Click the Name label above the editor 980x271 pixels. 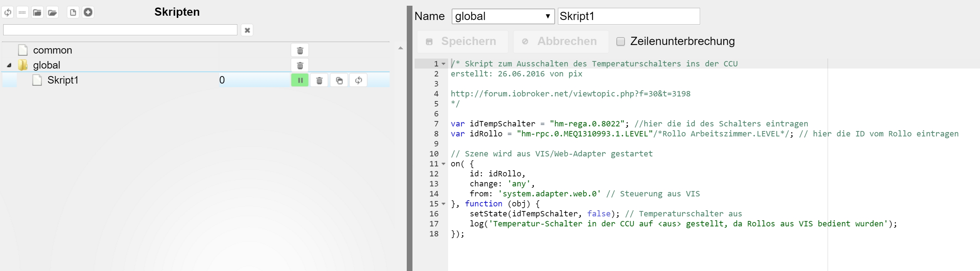[430, 16]
